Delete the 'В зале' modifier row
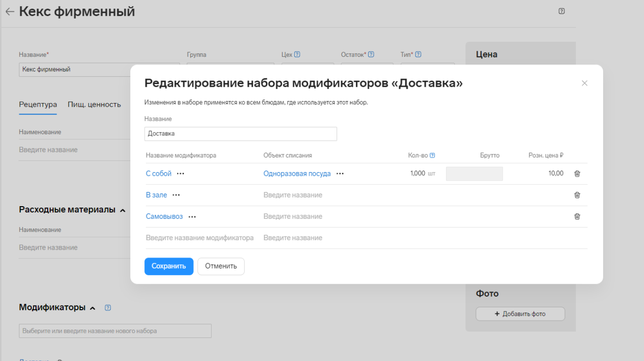Image resolution: width=644 pixels, height=361 pixels. (x=577, y=195)
